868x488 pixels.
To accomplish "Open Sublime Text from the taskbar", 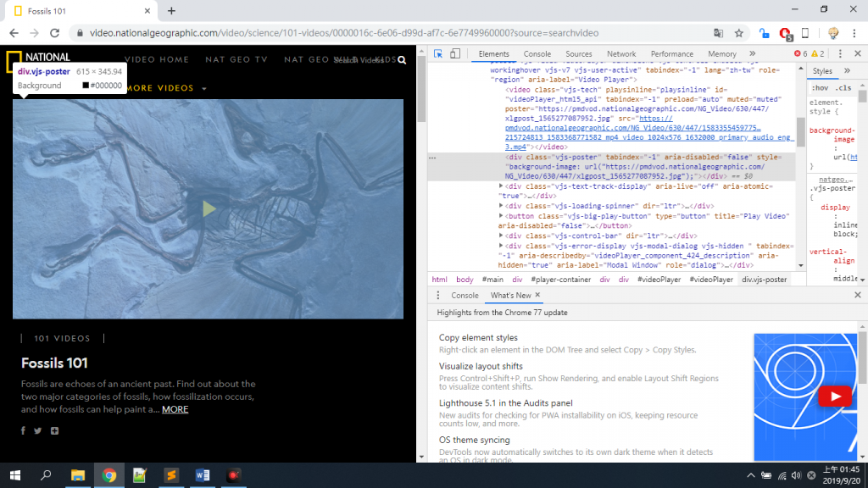I will click(x=171, y=475).
